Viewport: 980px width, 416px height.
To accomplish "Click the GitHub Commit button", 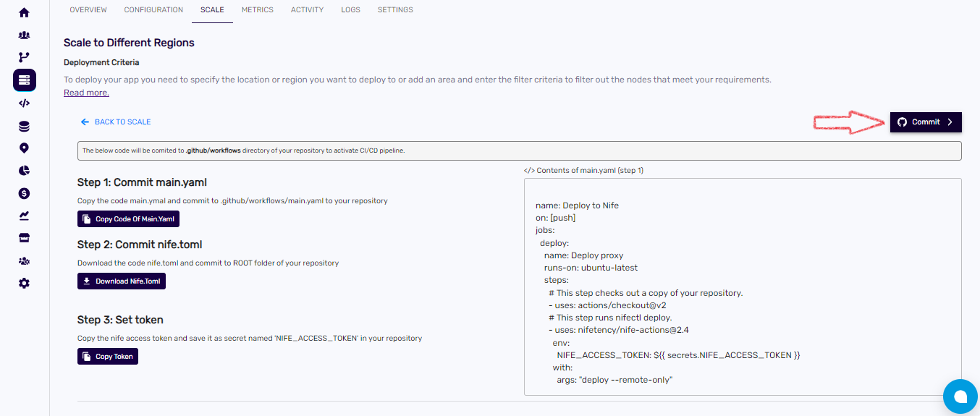I will click(926, 122).
